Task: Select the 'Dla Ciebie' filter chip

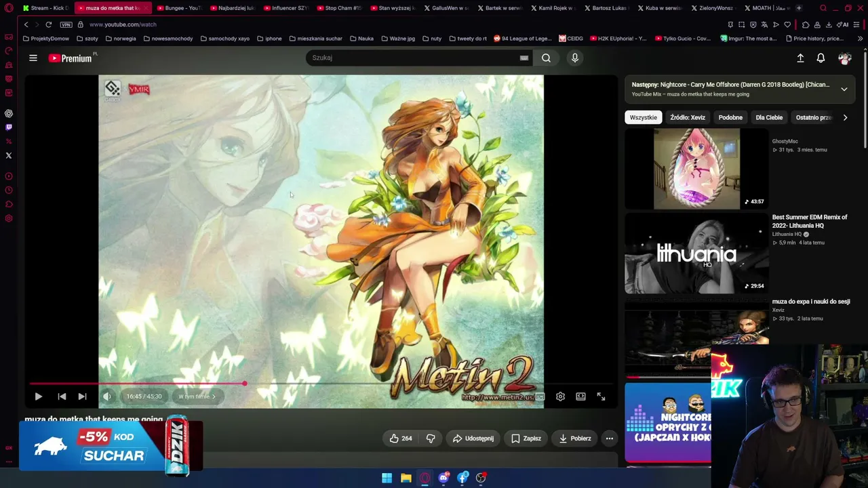Action: point(769,117)
